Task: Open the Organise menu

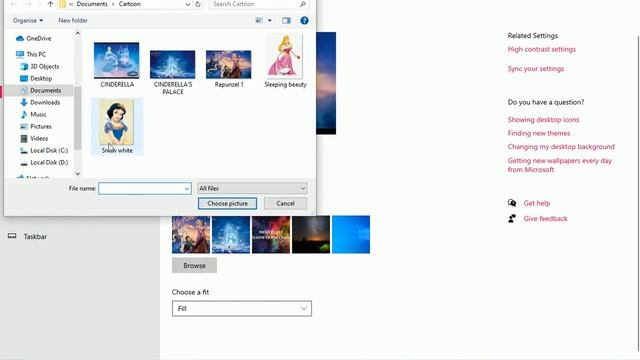Action: (28, 20)
